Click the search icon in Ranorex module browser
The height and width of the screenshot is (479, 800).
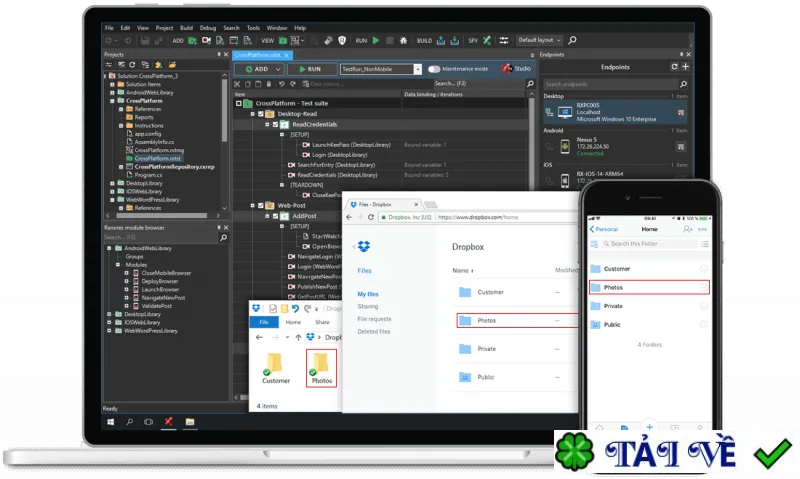point(223,238)
